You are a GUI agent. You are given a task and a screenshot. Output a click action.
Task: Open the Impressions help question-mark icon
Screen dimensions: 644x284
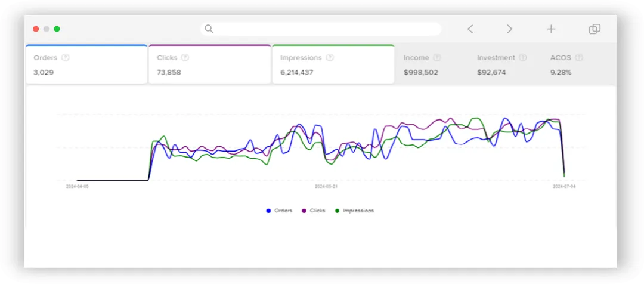330,57
